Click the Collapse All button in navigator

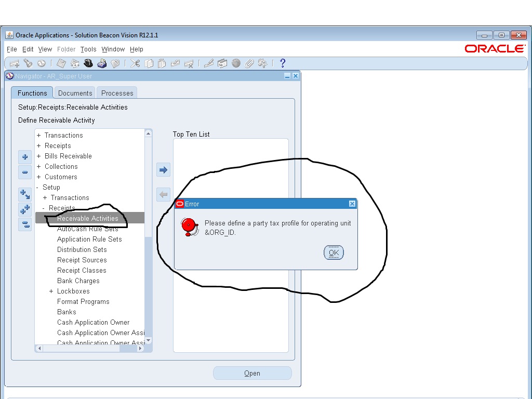click(24, 224)
